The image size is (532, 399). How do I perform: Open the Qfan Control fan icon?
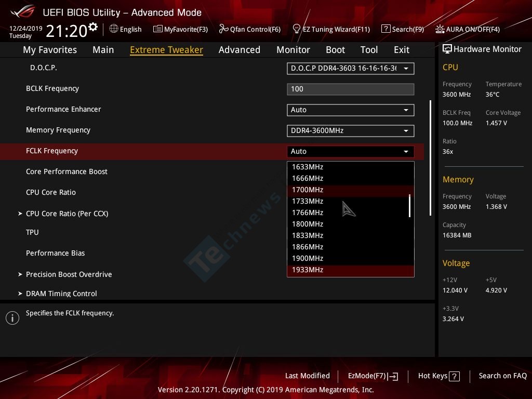click(x=223, y=29)
